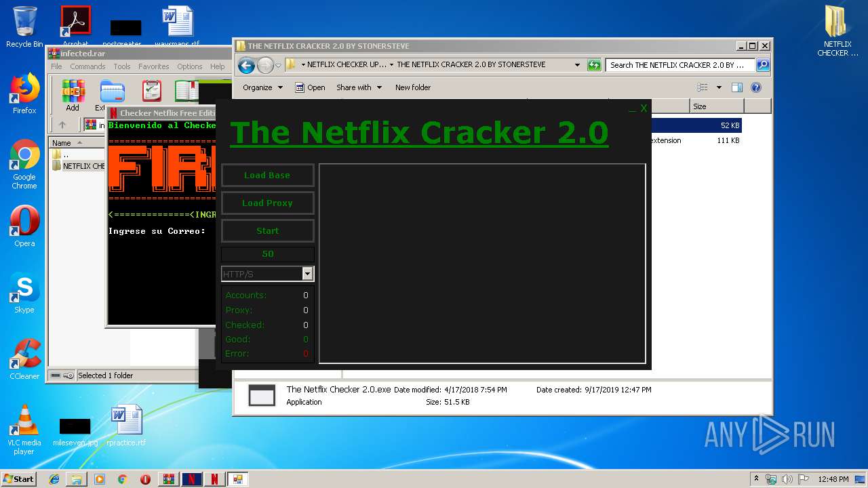Toggle the preview pane icon

coord(737,87)
